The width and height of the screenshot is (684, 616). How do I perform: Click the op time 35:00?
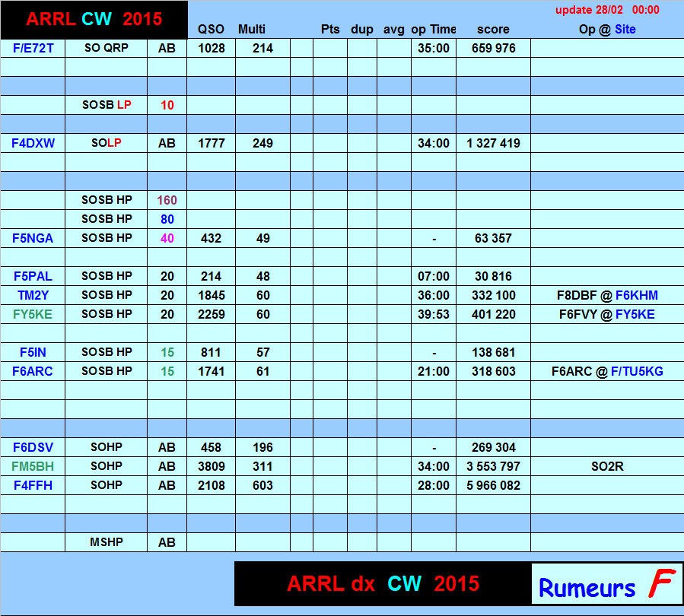point(434,48)
